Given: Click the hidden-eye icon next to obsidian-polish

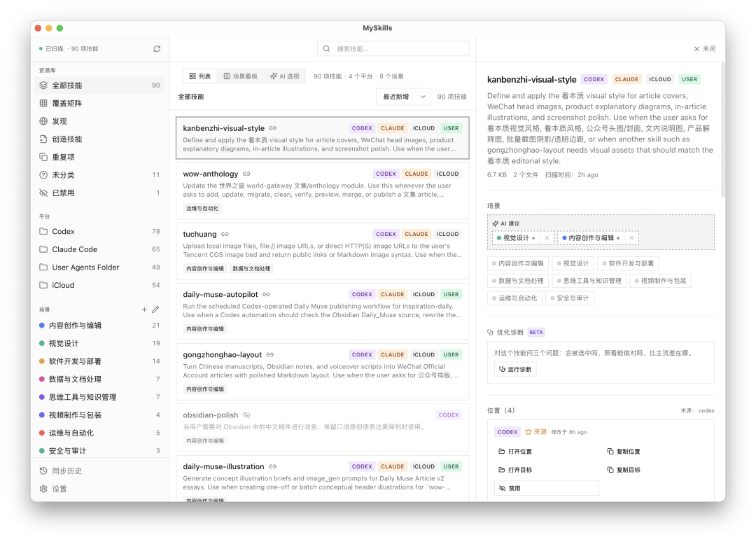Looking at the screenshot, I should [x=247, y=415].
